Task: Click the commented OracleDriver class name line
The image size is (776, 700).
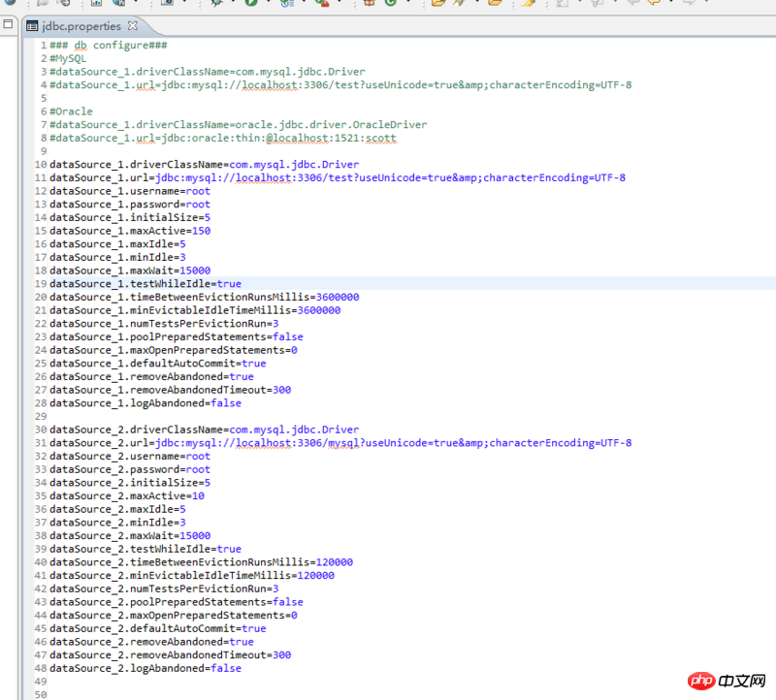Action: click(238, 125)
